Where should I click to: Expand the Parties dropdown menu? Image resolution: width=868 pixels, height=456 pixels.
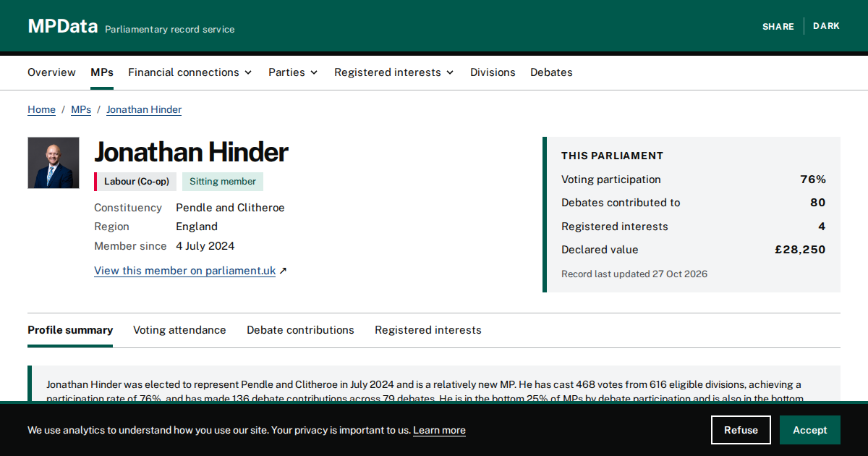293,72
